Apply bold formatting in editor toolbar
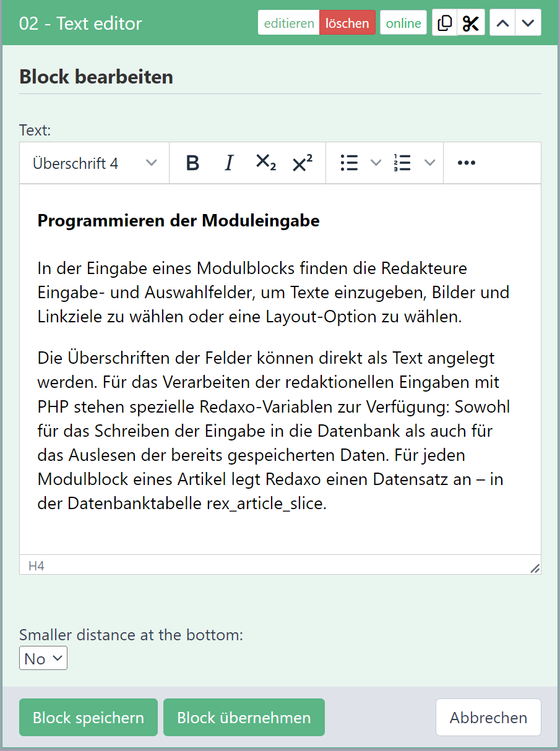560x751 pixels. [x=192, y=163]
